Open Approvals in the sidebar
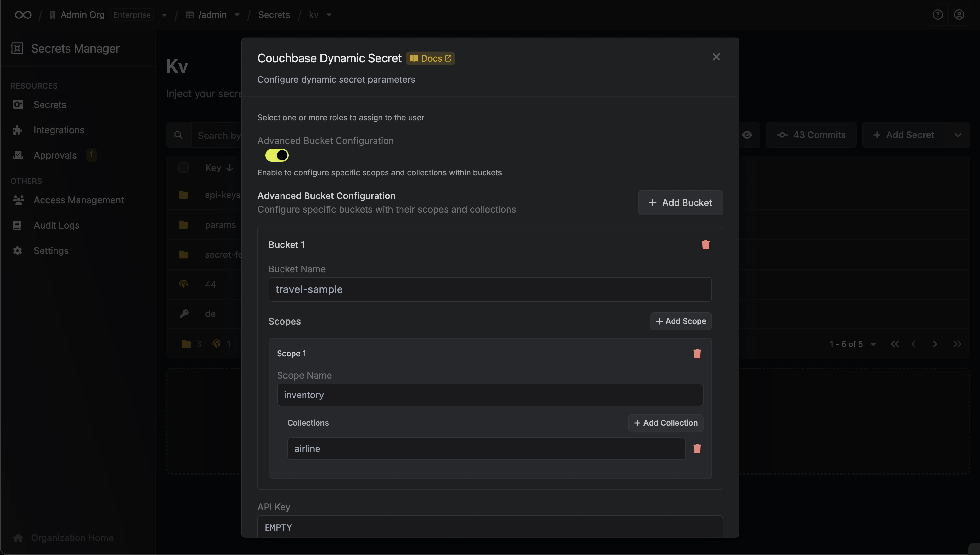 coord(55,155)
